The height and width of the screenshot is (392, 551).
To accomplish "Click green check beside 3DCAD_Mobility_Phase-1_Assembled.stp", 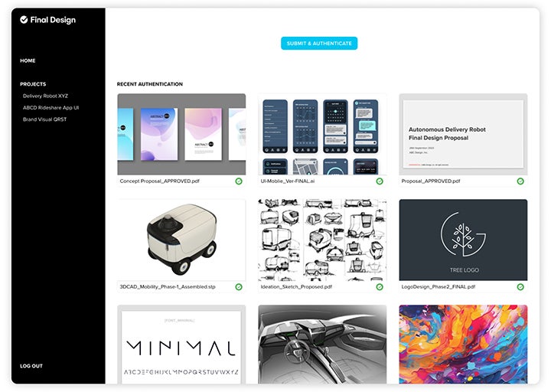I will coord(239,287).
